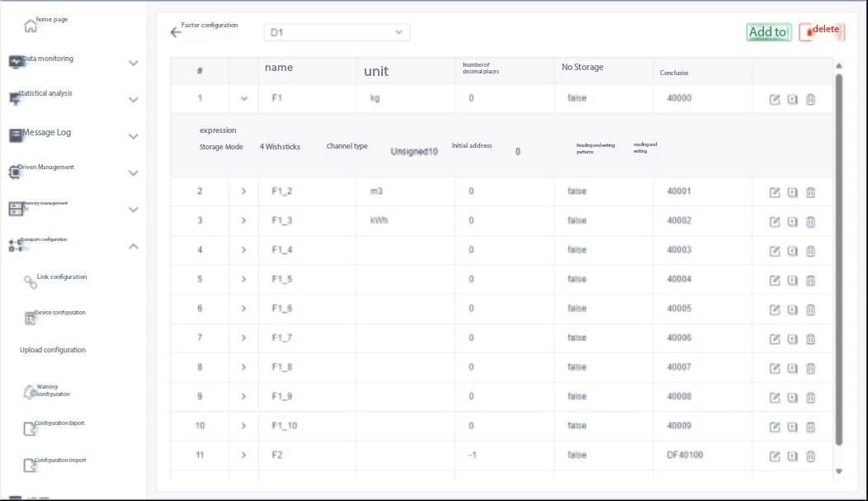Delete row F1 with trash icon

click(x=810, y=100)
